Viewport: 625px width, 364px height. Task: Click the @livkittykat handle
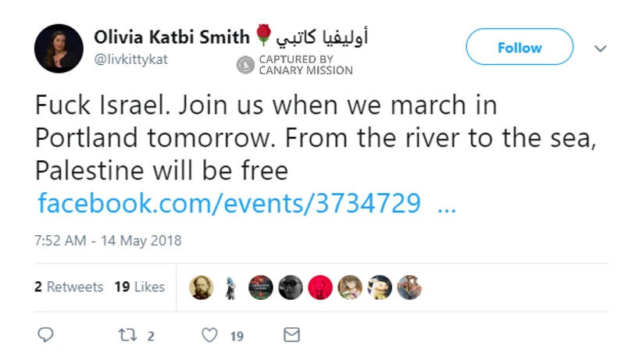coord(130,59)
